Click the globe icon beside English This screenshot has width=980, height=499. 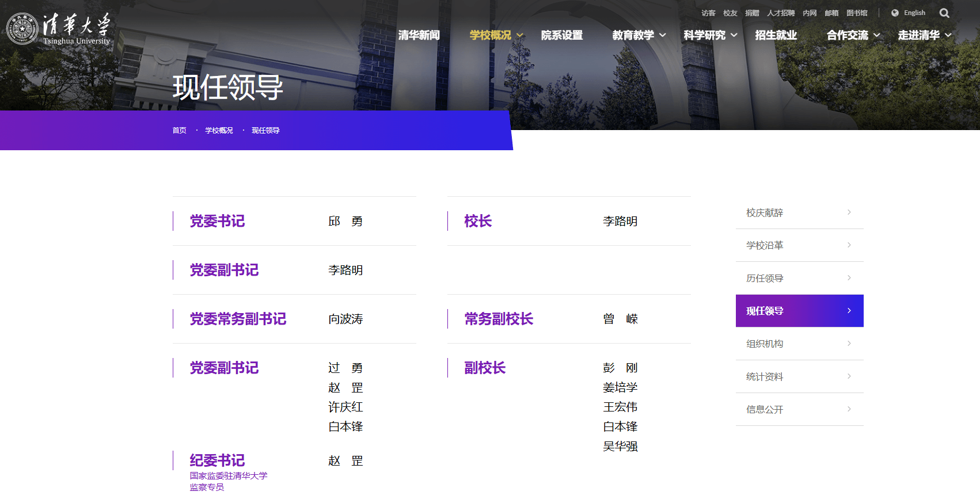click(x=895, y=13)
